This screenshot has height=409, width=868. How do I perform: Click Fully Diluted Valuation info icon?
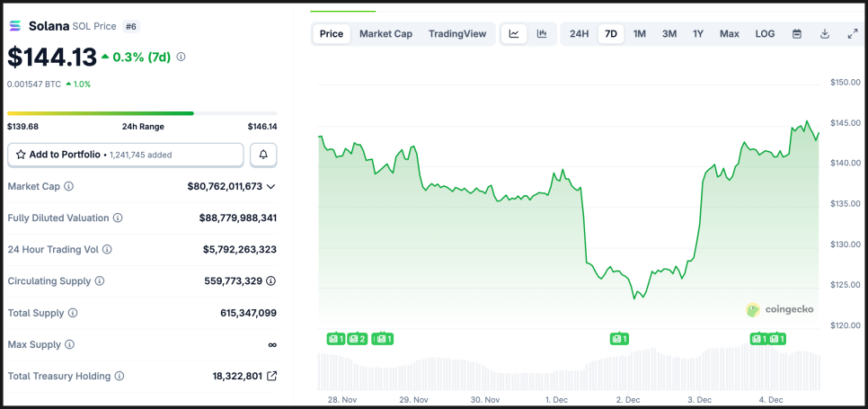tap(118, 218)
